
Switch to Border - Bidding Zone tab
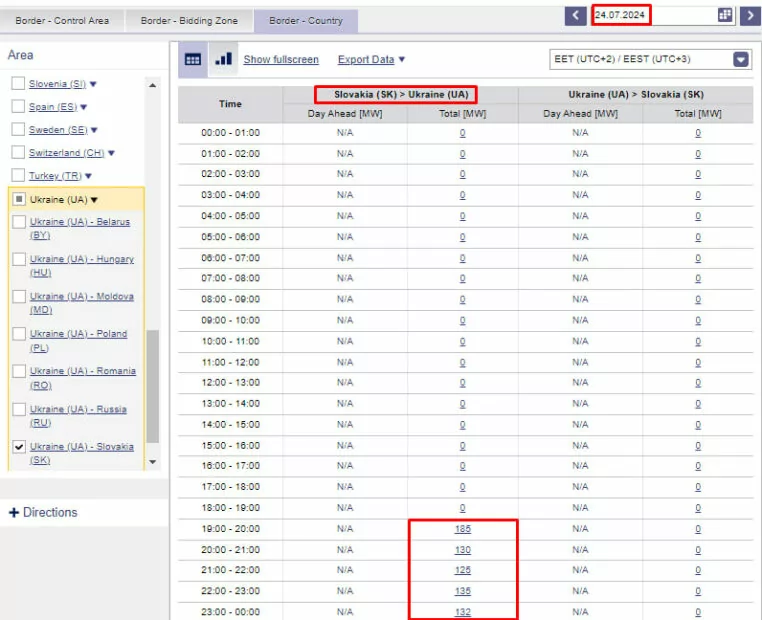(189, 20)
